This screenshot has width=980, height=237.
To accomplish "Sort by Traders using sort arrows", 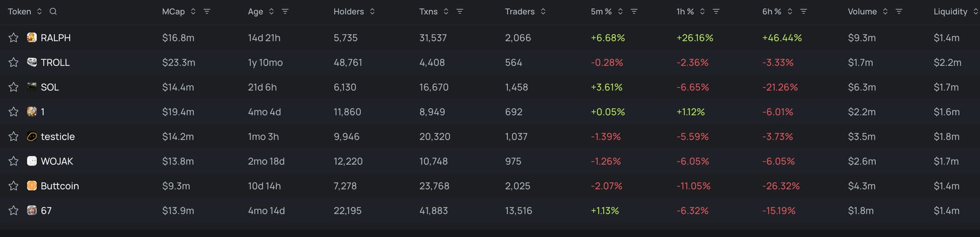I will pyautogui.click(x=543, y=11).
